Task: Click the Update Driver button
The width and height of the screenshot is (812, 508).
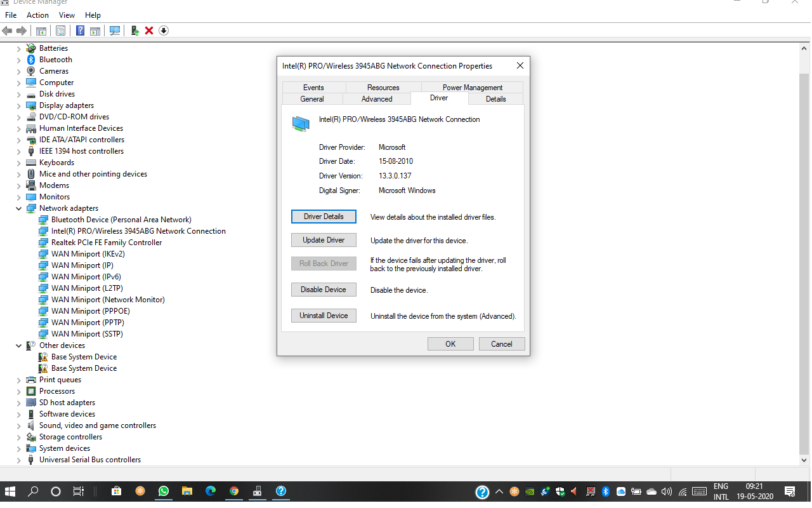Action: (324, 240)
